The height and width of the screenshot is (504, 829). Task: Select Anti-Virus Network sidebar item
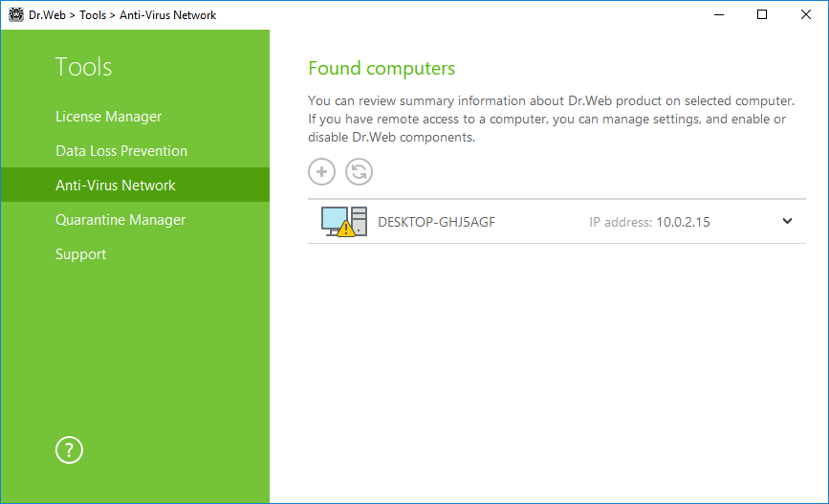click(x=136, y=186)
